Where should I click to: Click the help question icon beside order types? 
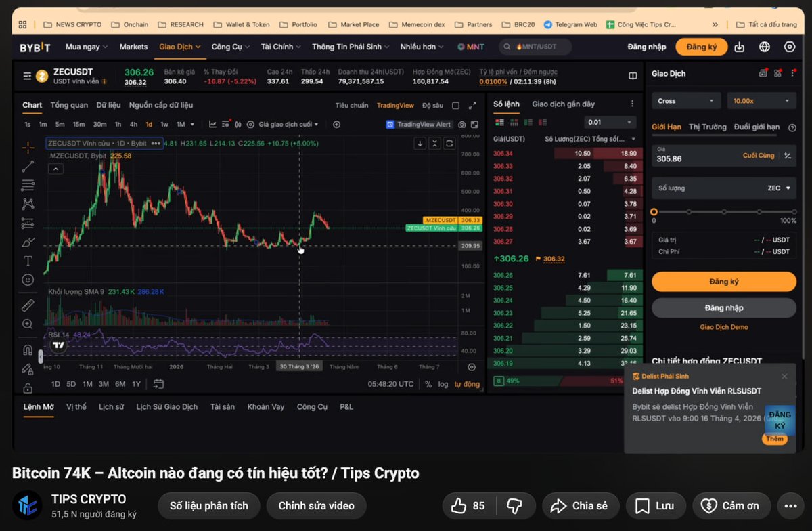792,127
